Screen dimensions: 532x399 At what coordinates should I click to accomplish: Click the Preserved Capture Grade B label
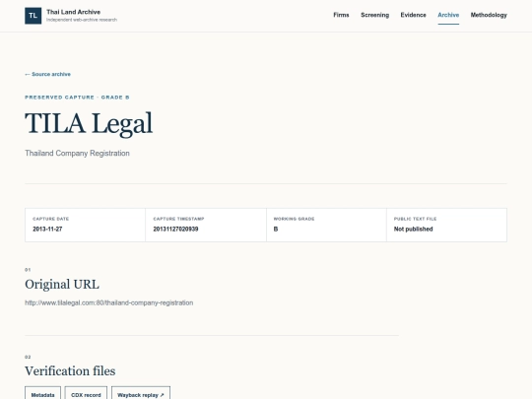click(x=77, y=98)
